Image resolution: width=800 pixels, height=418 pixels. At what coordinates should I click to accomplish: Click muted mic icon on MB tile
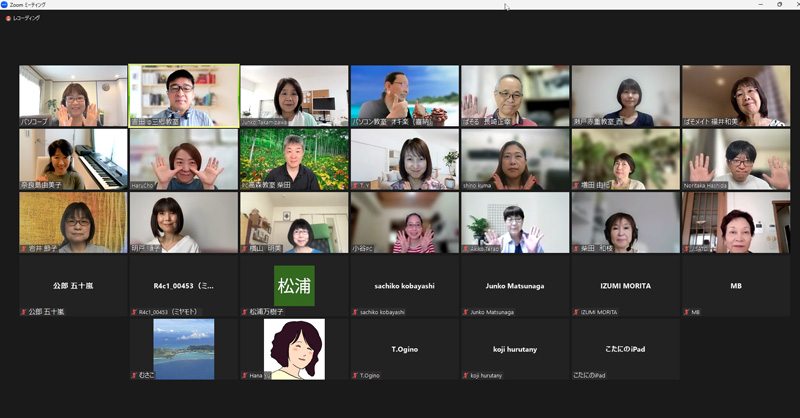pyautogui.click(x=686, y=312)
